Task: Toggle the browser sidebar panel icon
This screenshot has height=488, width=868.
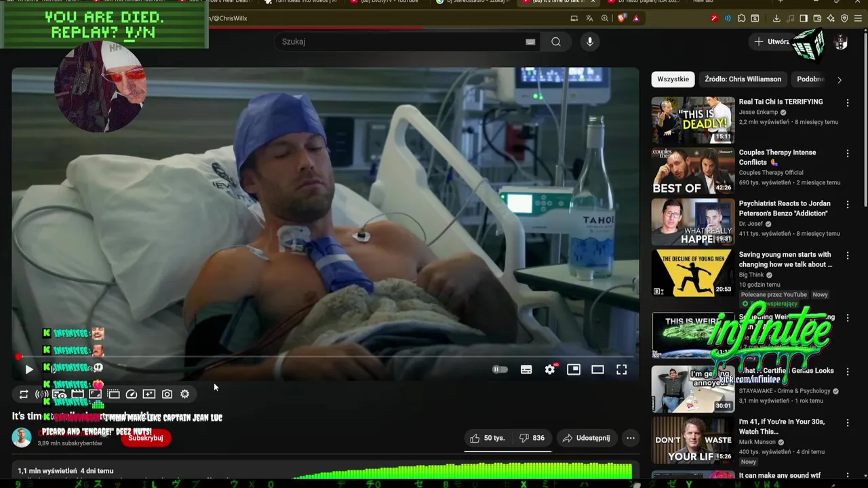Action: click(804, 18)
